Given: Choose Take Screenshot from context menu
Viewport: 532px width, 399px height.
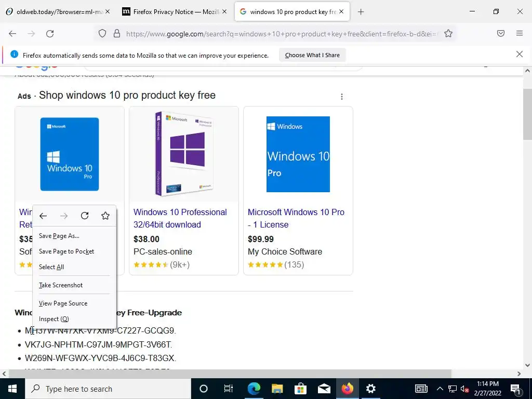Looking at the screenshot, I should click(x=74, y=285).
